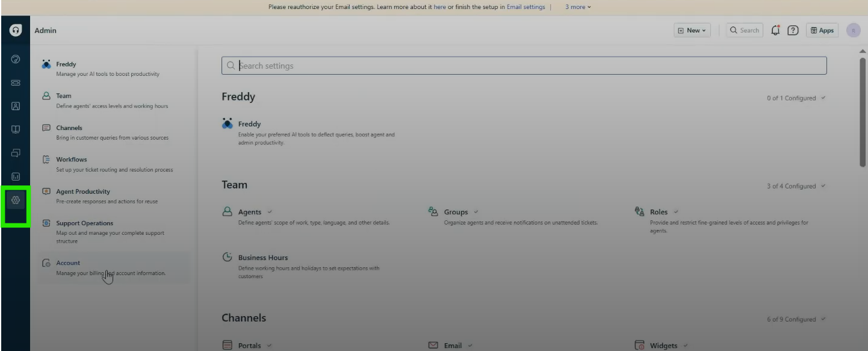Select Account in the admin side menu

coord(68,263)
